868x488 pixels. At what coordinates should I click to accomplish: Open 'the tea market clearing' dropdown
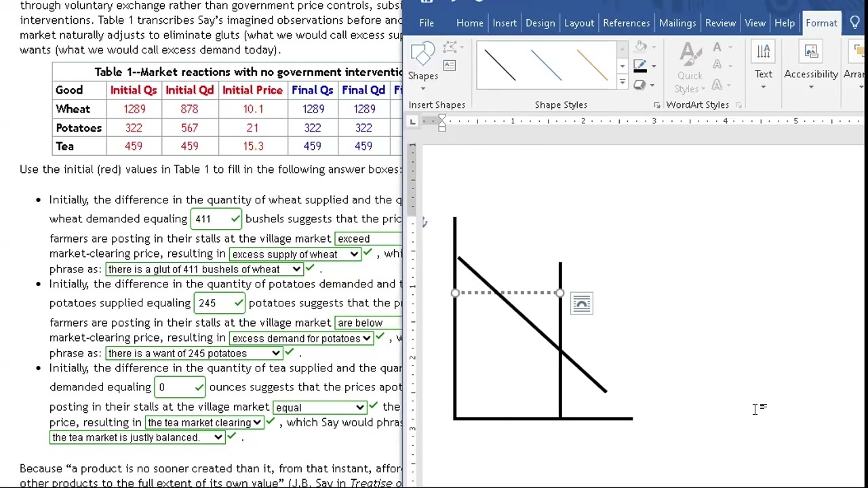click(x=204, y=422)
